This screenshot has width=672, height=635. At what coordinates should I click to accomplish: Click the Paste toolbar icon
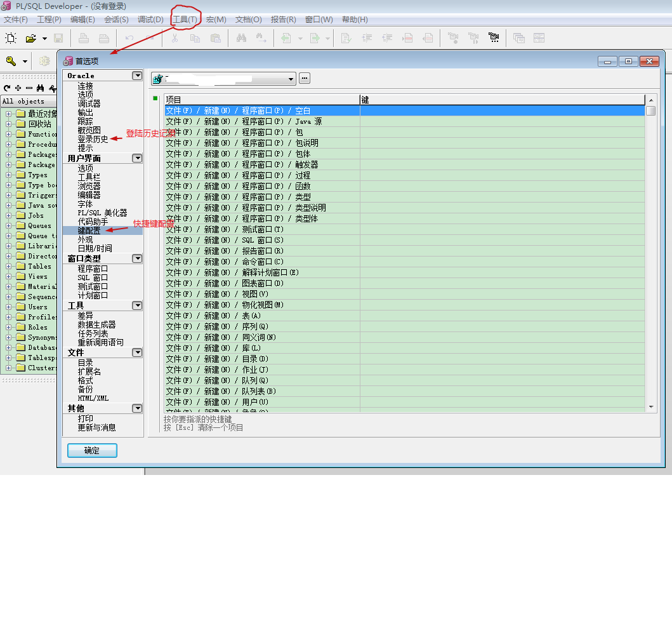(x=216, y=38)
